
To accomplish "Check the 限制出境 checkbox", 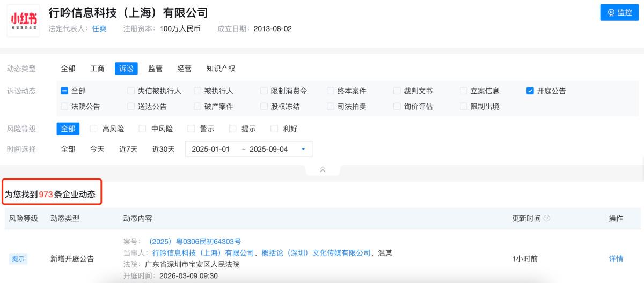I will point(464,107).
